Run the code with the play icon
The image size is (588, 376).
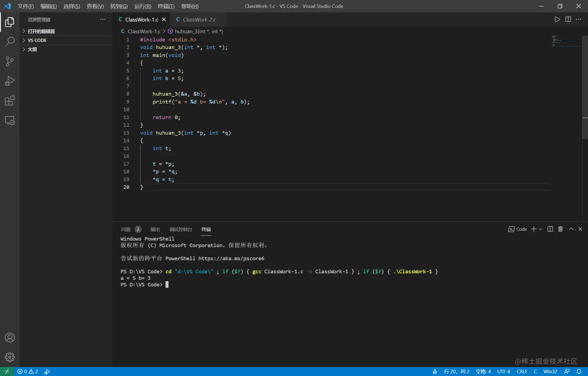557,19
